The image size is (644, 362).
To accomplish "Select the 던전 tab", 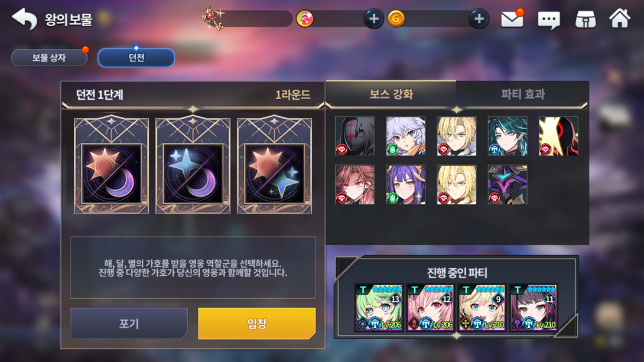I will [x=136, y=57].
